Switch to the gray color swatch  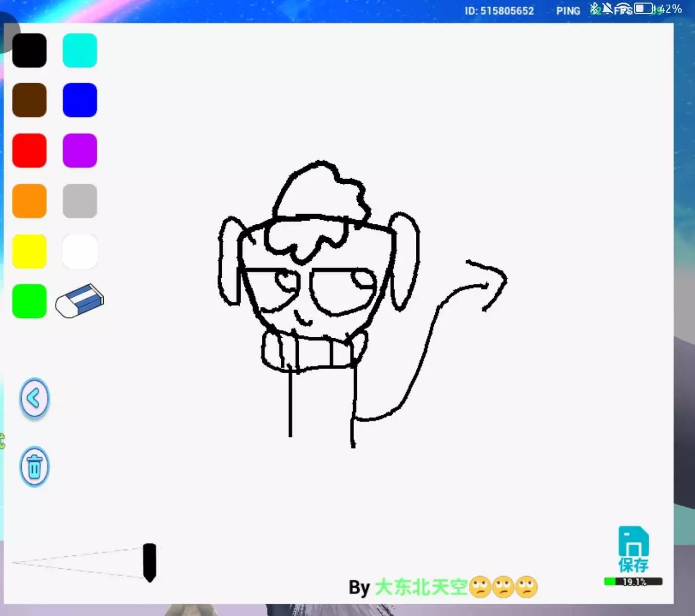(80, 201)
